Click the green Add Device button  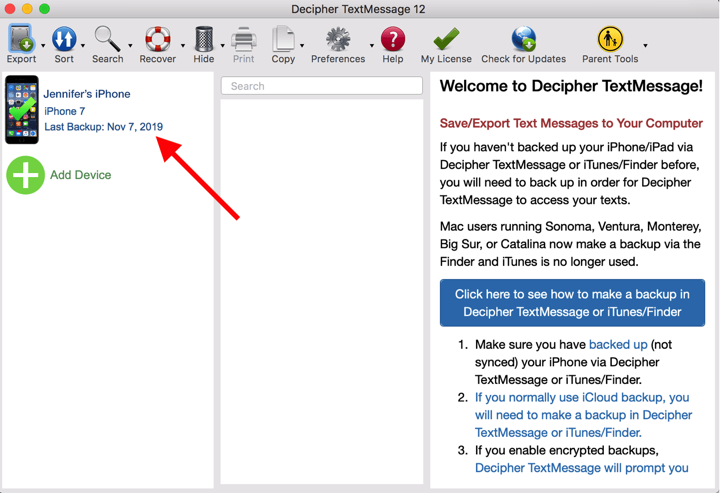click(x=26, y=175)
